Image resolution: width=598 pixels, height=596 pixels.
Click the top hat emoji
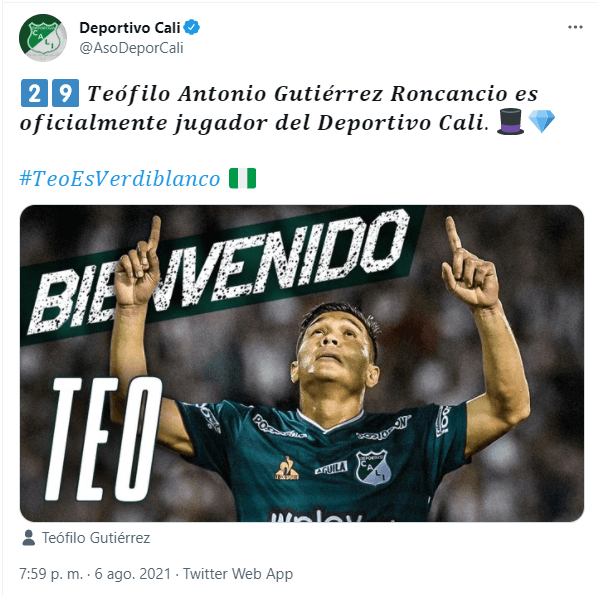click(x=510, y=122)
